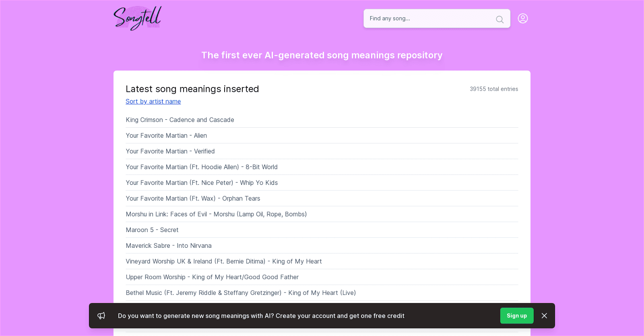
Task: Open Bethel Music King of My Heart (Live)
Action: pyautogui.click(x=241, y=292)
